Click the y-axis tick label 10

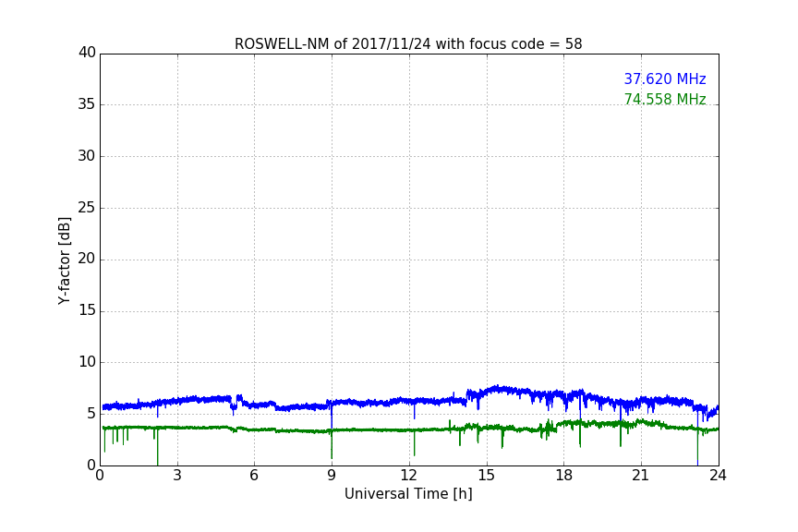pyautogui.click(x=87, y=362)
